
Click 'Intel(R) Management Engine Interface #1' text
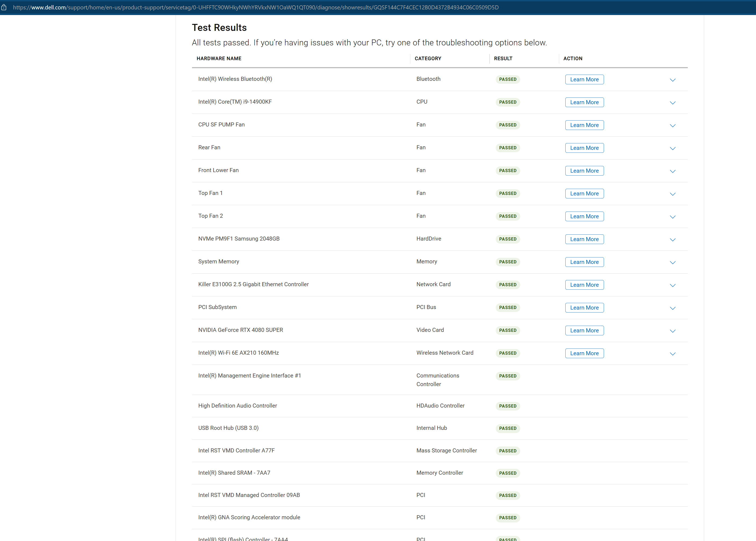tap(249, 375)
